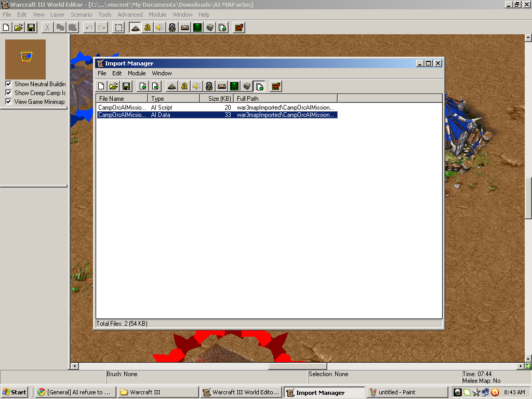The width and height of the screenshot is (532, 399).
Task: Open the Tools menu
Action: pos(105,15)
